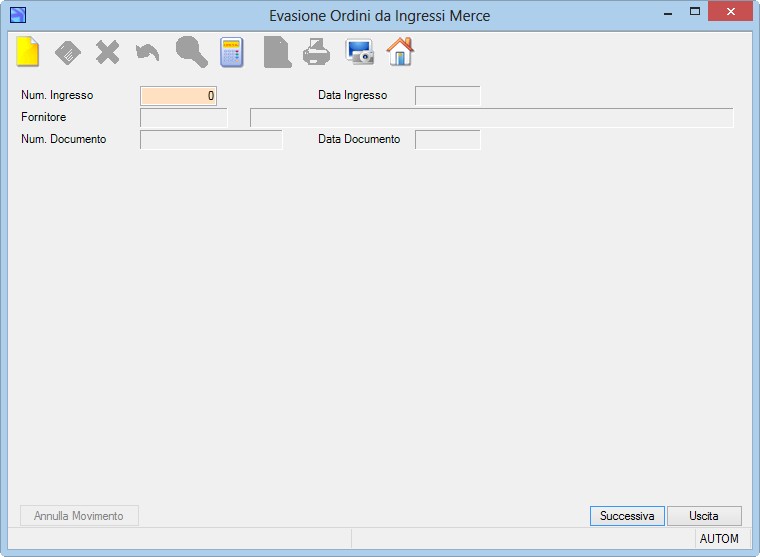
Task: Click the Num. Documento field
Action: pos(211,140)
